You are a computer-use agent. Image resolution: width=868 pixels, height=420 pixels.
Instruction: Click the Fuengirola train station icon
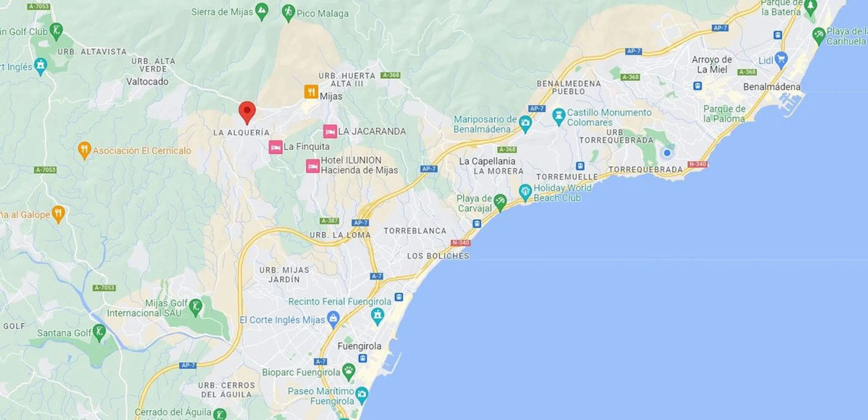pyautogui.click(x=363, y=358)
